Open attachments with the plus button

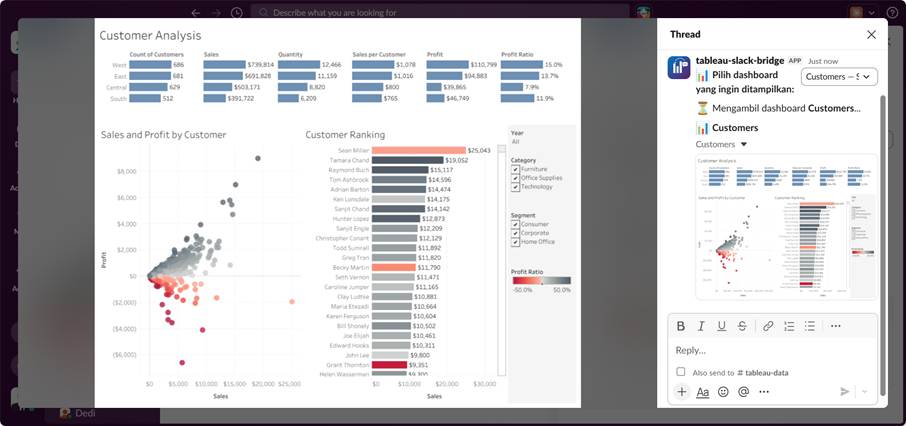coord(682,392)
